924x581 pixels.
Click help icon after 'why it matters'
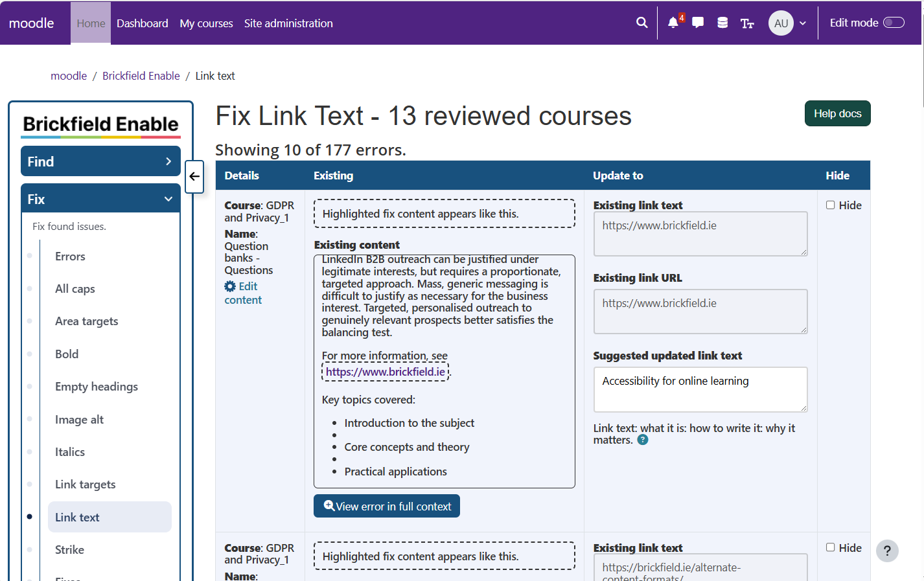click(x=643, y=440)
